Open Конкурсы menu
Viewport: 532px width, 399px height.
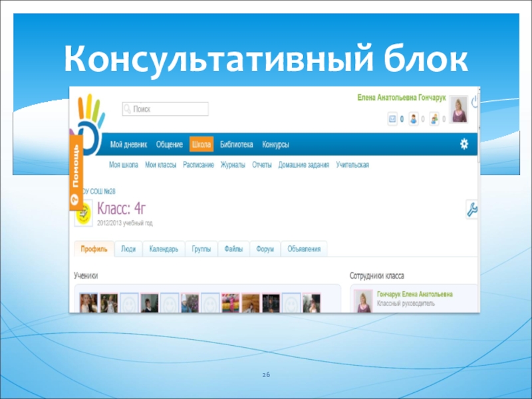click(x=275, y=144)
